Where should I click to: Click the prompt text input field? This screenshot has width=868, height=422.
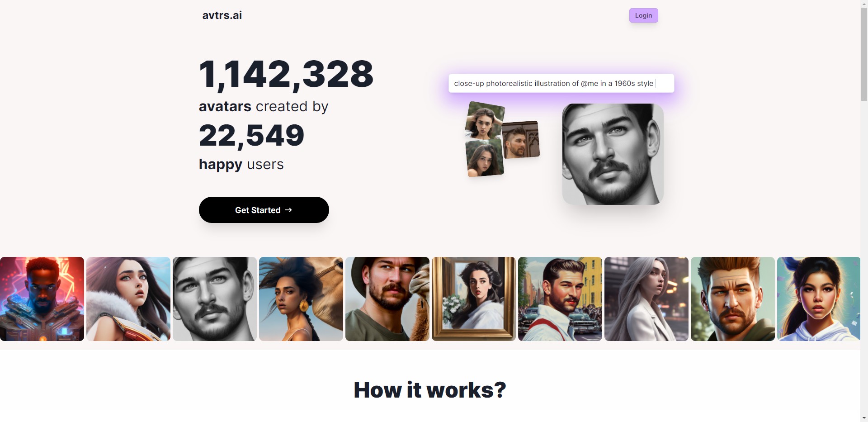(x=561, y=83)
